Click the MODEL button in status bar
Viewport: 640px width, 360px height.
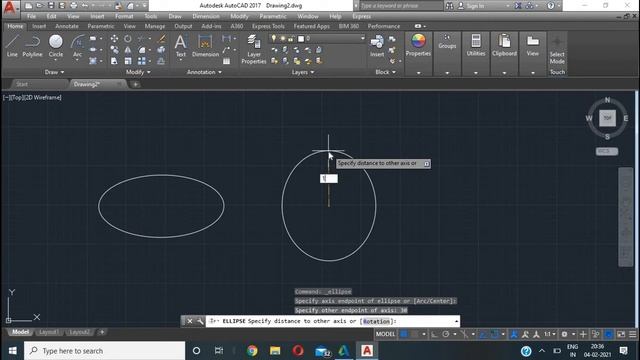point(385,334)
